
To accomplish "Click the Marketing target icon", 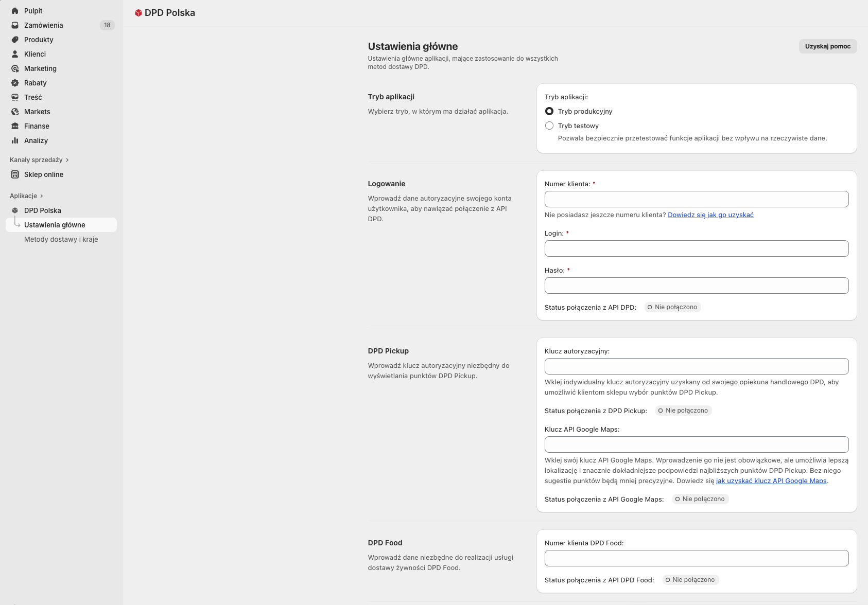I will click(x=15, y=68).
